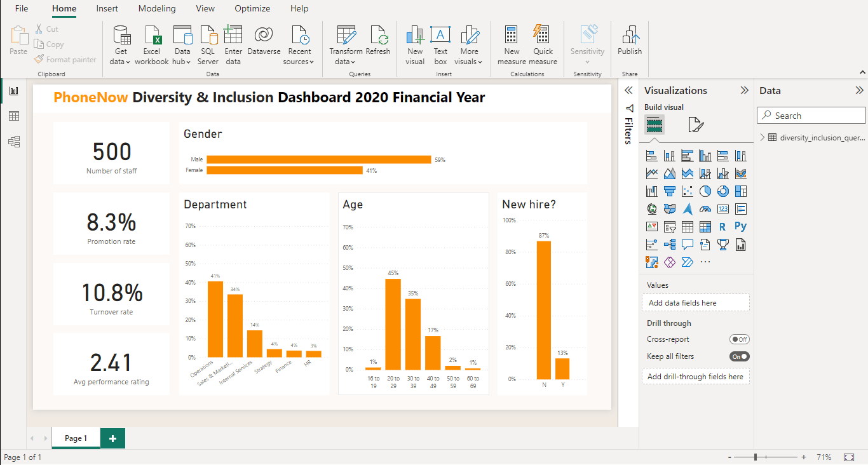Move the zoom slider handle
The height and width of the screenshot is (465, 868).
click(756, 457)
